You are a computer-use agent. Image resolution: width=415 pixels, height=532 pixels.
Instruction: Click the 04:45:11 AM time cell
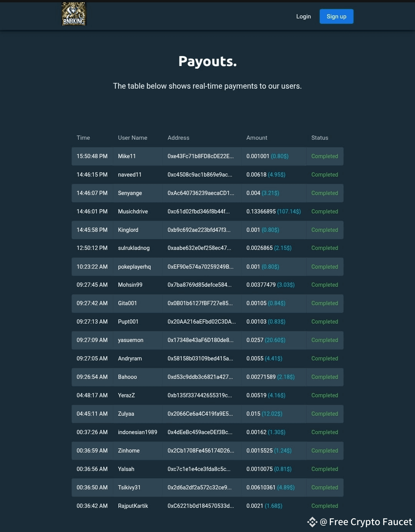pyautogui.click(x=92, y=414)
